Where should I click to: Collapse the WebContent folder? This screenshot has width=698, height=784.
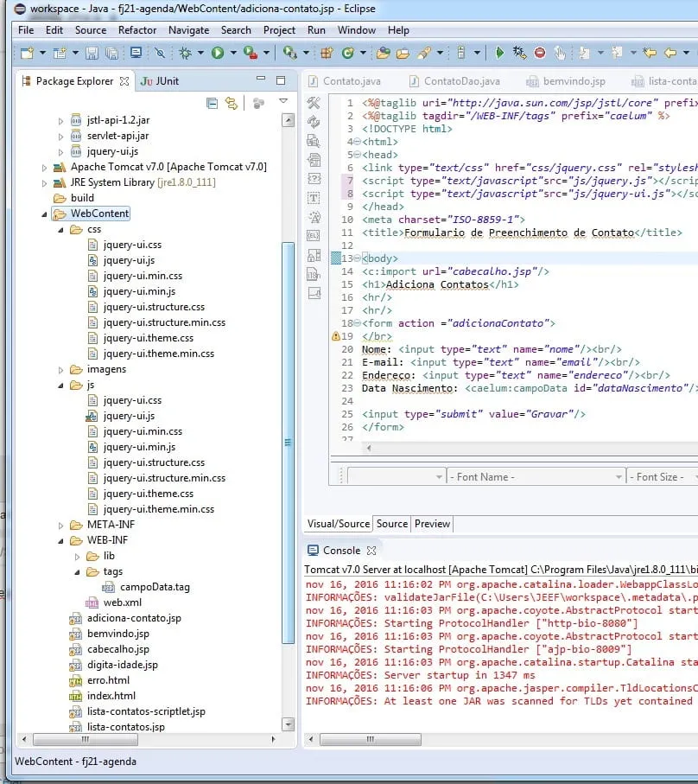44,214
